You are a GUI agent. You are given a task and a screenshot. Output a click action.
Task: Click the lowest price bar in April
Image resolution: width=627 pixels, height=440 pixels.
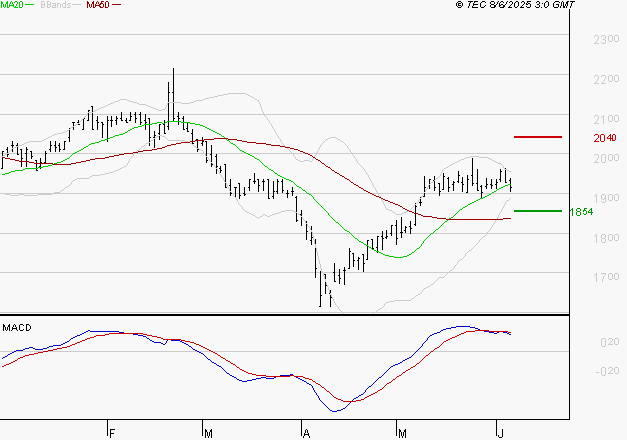point(321,293)
